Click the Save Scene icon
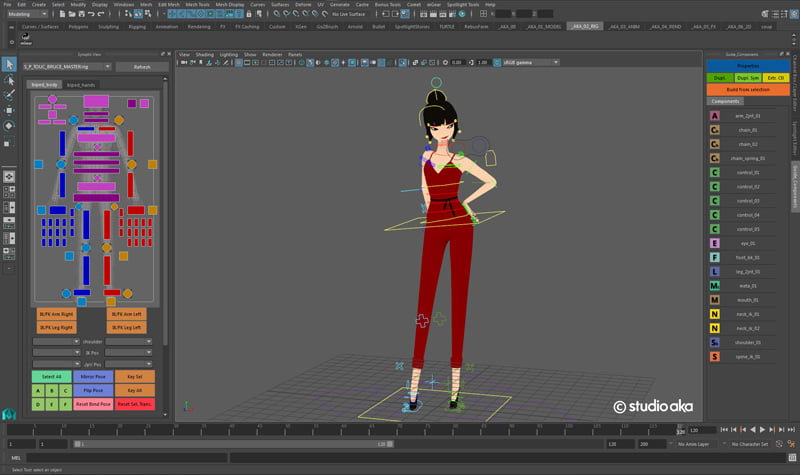 click(x=82, y=14)
